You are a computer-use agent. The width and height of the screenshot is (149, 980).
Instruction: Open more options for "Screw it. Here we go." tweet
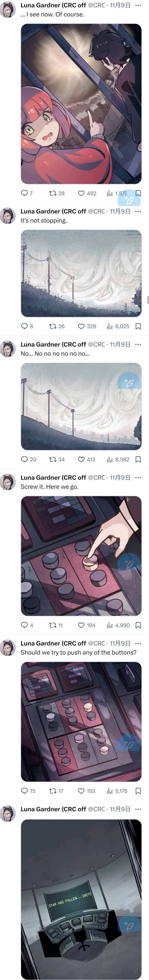(138, 478)
